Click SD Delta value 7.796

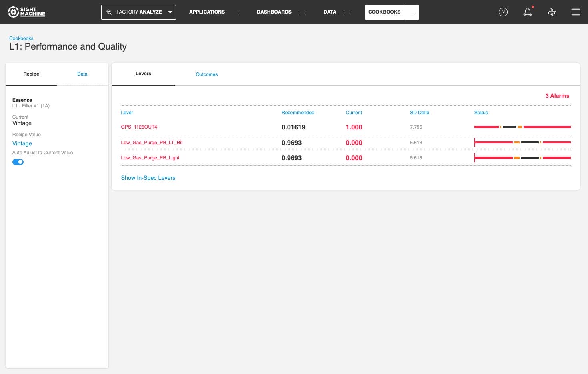tap(416, 127)
